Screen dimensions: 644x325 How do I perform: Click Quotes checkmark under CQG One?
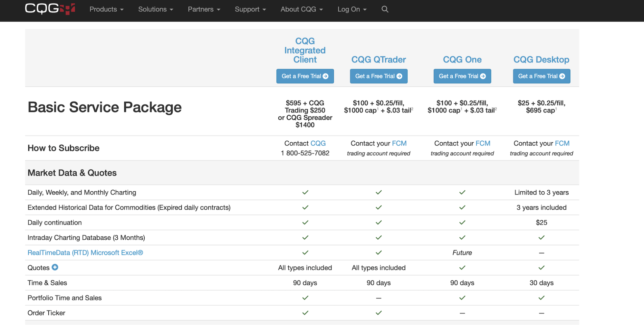click(462, 268)
